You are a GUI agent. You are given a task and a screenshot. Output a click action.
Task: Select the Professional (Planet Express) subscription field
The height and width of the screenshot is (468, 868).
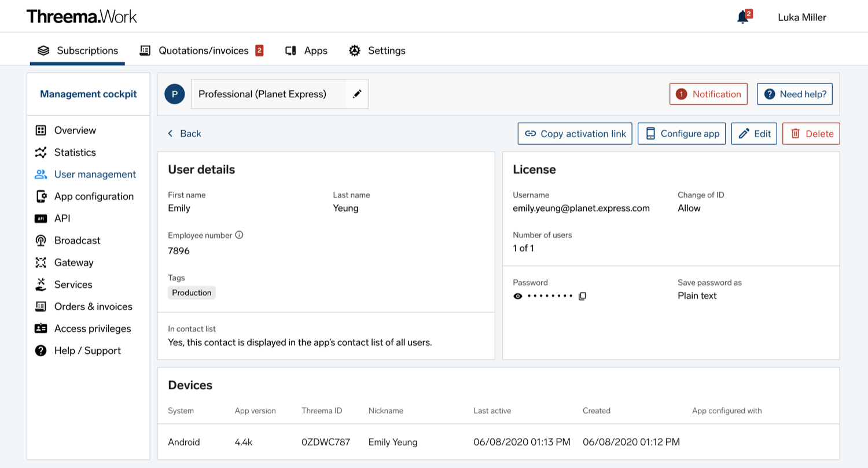pyautogui.click(x=279, y=94)
